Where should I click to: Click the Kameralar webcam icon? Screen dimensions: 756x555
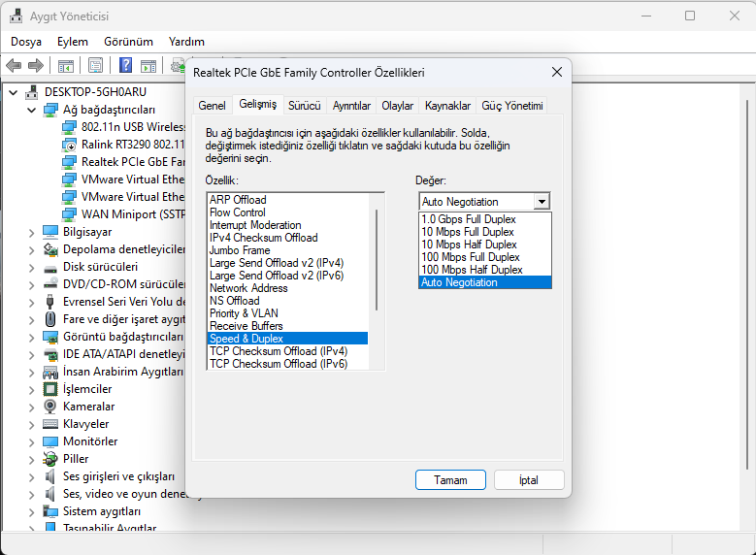point(49,407)
